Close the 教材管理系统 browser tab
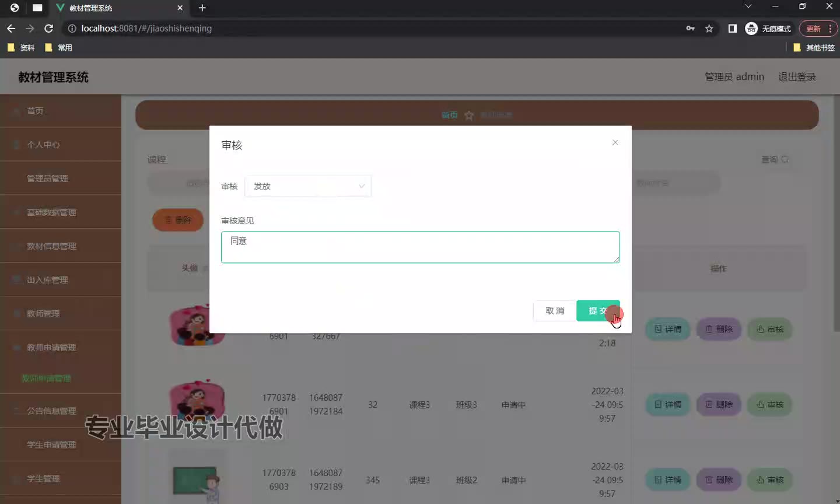 click(x=180, y=8)
